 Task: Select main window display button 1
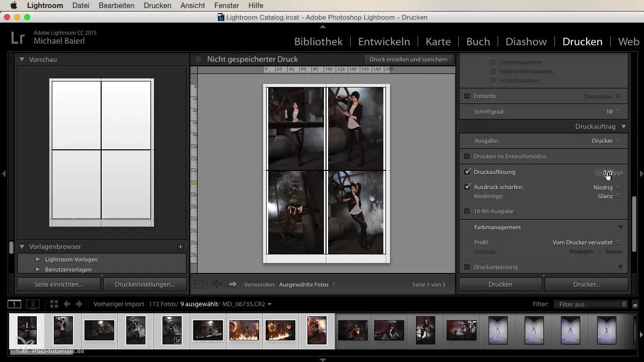15,304
